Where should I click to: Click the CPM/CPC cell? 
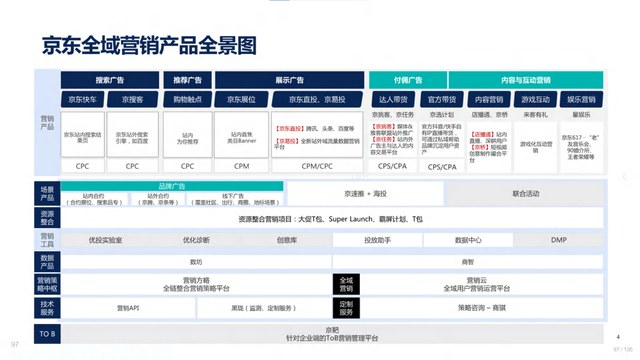pos(317,166)
